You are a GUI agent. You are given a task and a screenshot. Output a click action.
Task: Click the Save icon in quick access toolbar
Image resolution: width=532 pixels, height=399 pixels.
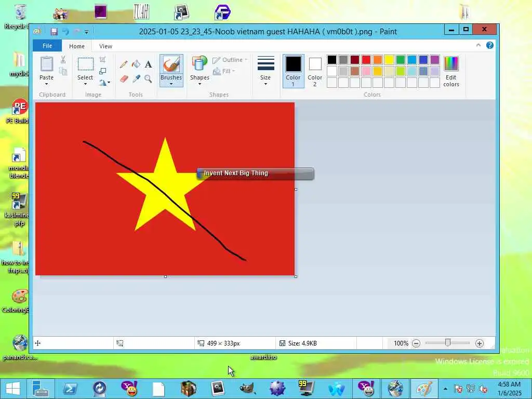(x=54, y=32)
